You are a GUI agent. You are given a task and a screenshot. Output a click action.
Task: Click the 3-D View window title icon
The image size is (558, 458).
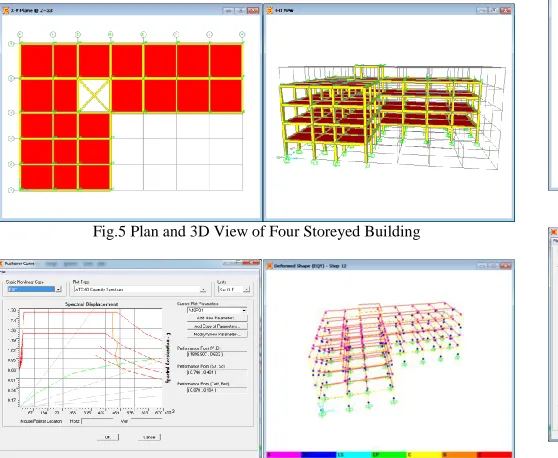270,11
